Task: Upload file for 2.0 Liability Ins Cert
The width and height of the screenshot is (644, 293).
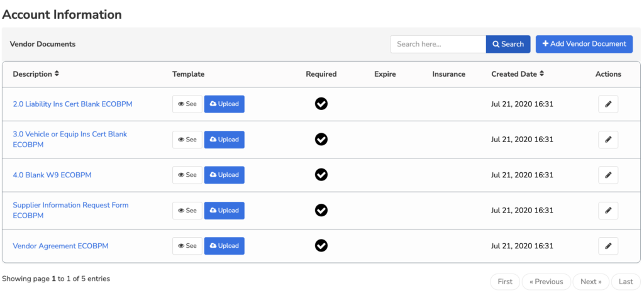Action: [225, 104]
